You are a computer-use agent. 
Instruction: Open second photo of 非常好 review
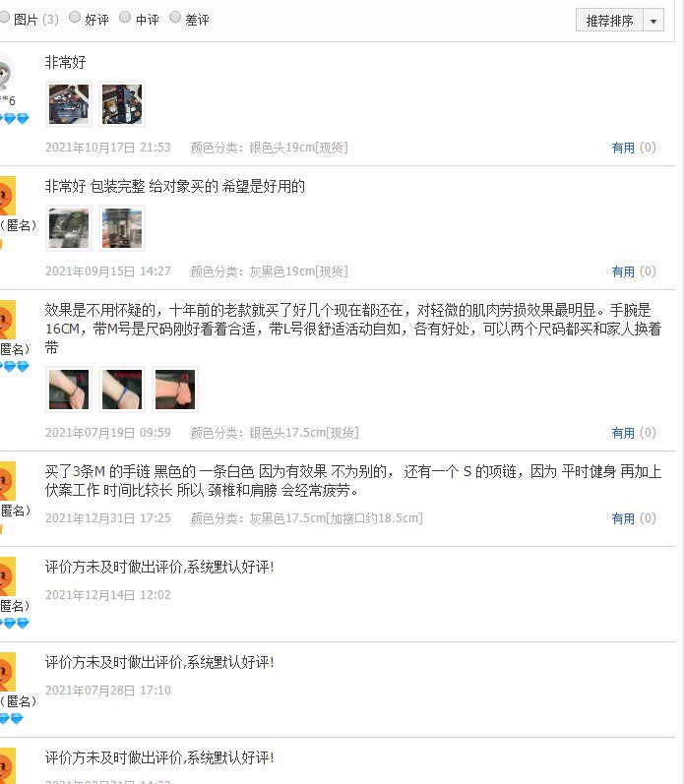pos(122,104)
